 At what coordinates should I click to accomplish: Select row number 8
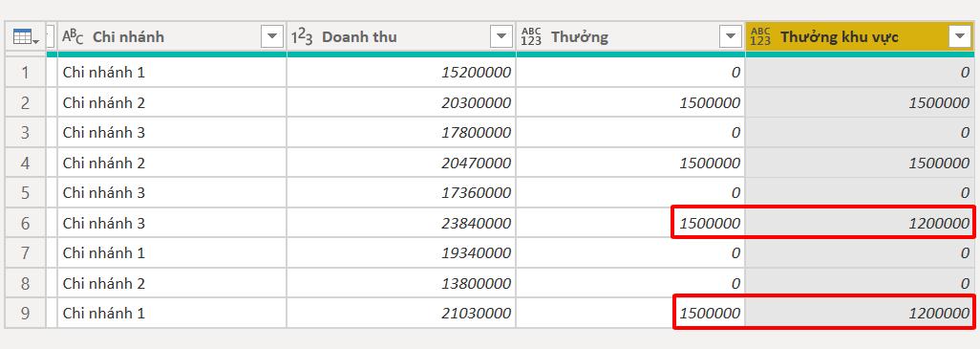pos(26,283)
